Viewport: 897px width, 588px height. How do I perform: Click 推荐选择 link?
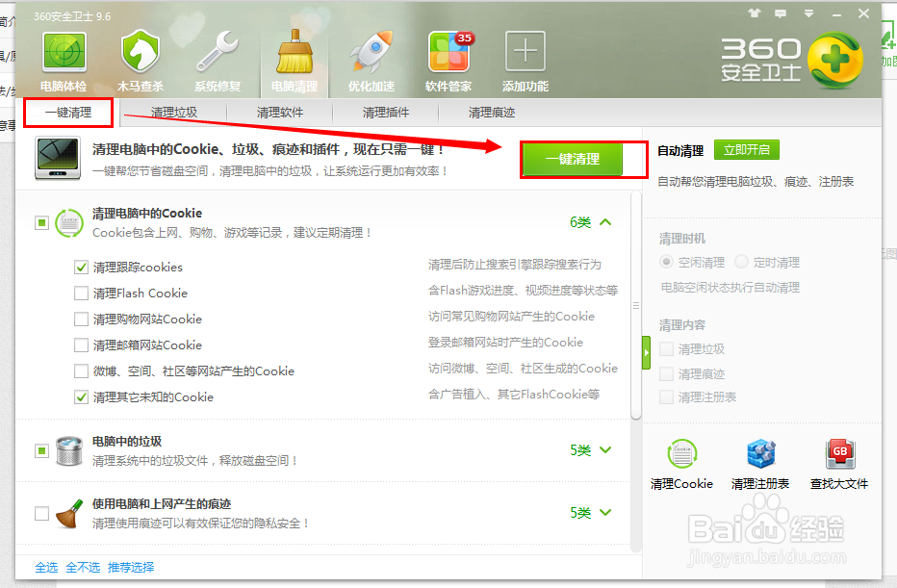coord(131,567)
